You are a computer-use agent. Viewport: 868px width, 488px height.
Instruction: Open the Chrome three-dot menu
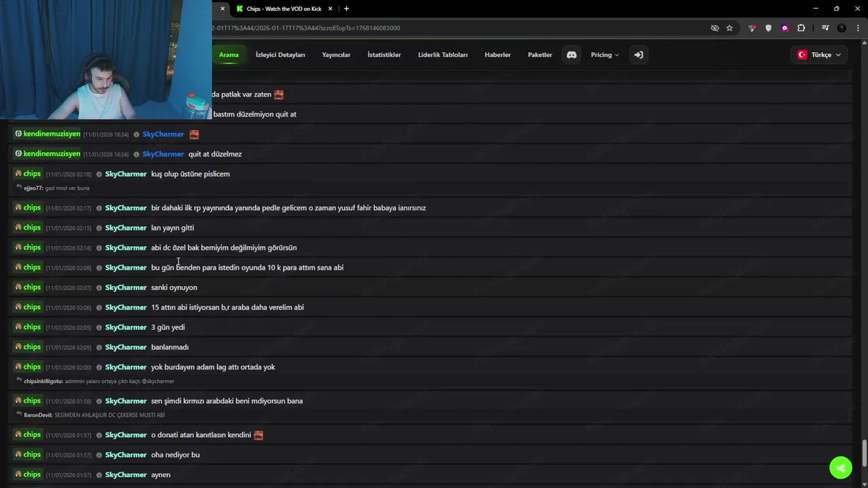click(x=859, y=28)
